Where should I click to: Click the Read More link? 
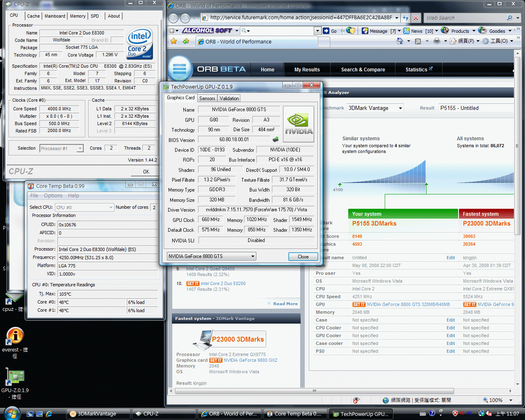(x=285, y=304)
